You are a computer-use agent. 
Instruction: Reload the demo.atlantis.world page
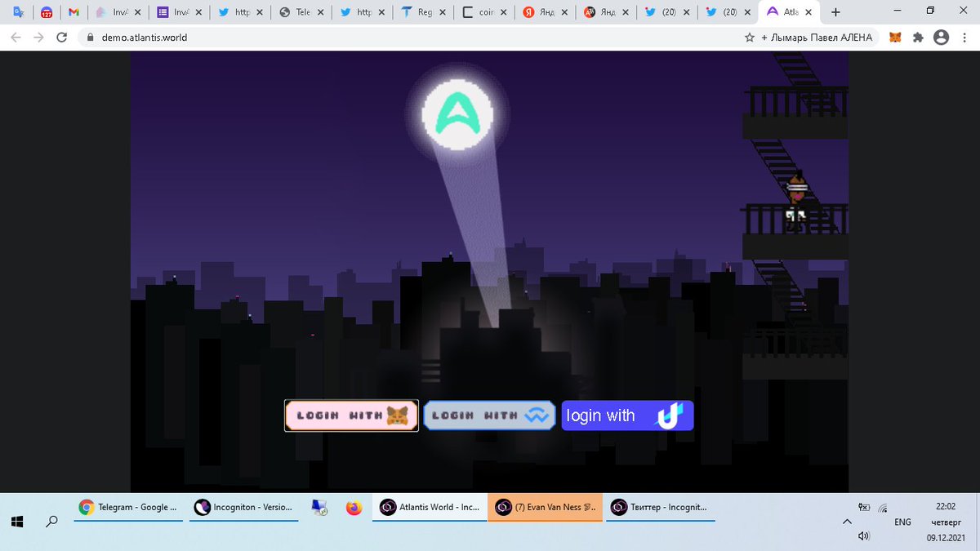pyautogui.click(x=61, y=38)
